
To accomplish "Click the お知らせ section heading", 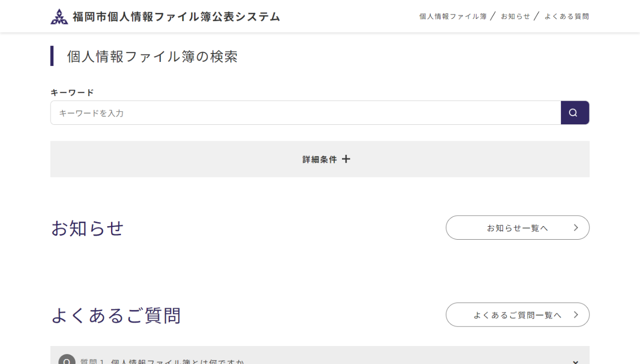I will [87, 228].
